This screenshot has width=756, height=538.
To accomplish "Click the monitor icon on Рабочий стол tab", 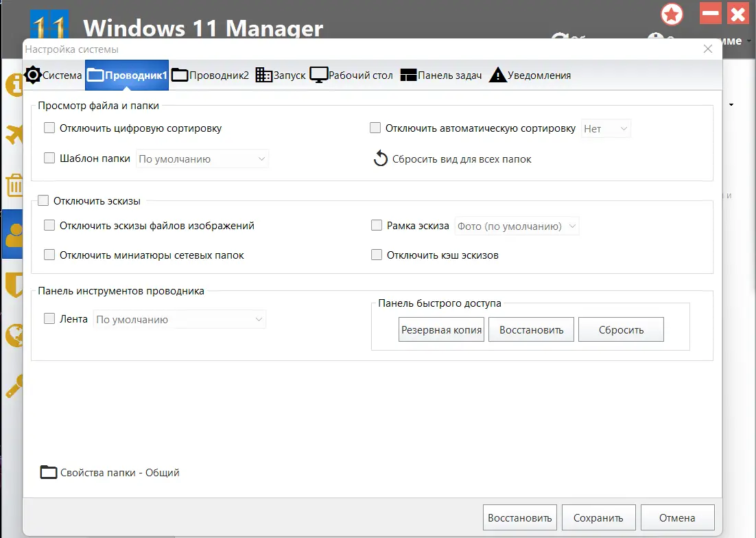I will pos(319,75).
